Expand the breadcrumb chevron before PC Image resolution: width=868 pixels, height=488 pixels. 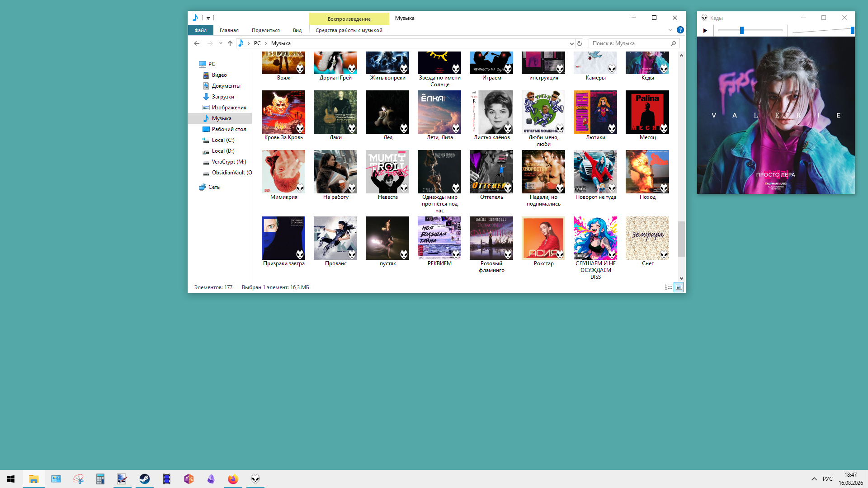tap(249, 43)
